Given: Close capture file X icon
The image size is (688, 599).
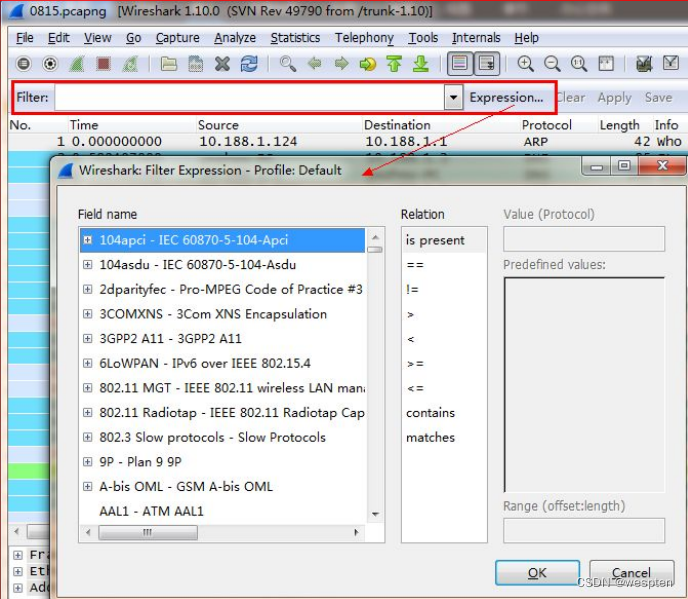Looking at the screenshot, I should click(x=222, y=64).
